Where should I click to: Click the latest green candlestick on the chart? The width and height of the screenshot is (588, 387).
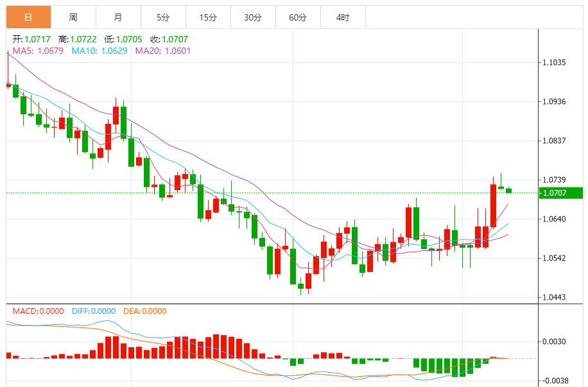click(x=509, y=191)
